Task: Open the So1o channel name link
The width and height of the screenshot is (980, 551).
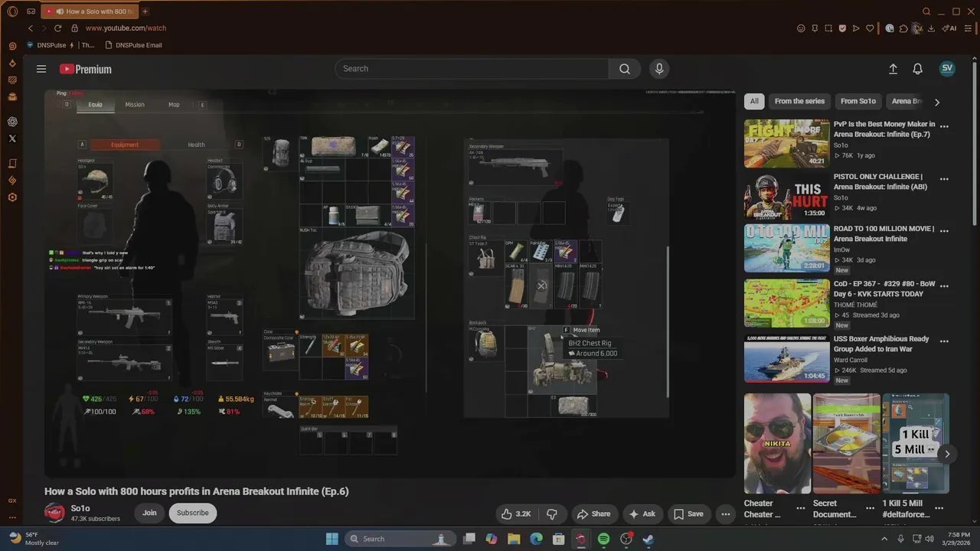Action: (x=80, y=508)
